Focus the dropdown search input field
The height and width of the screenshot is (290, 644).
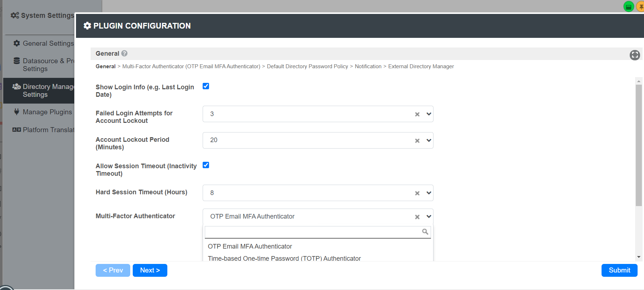click(313, 232)
